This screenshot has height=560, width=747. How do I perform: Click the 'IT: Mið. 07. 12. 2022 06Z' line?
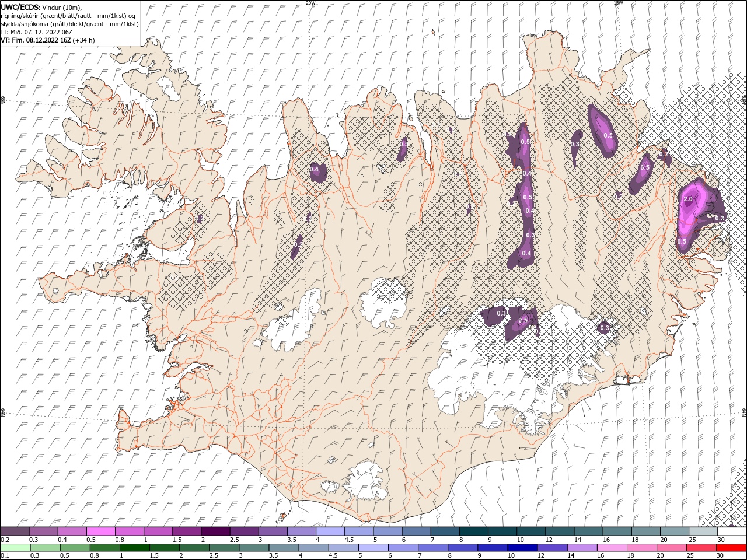point(38,33)
